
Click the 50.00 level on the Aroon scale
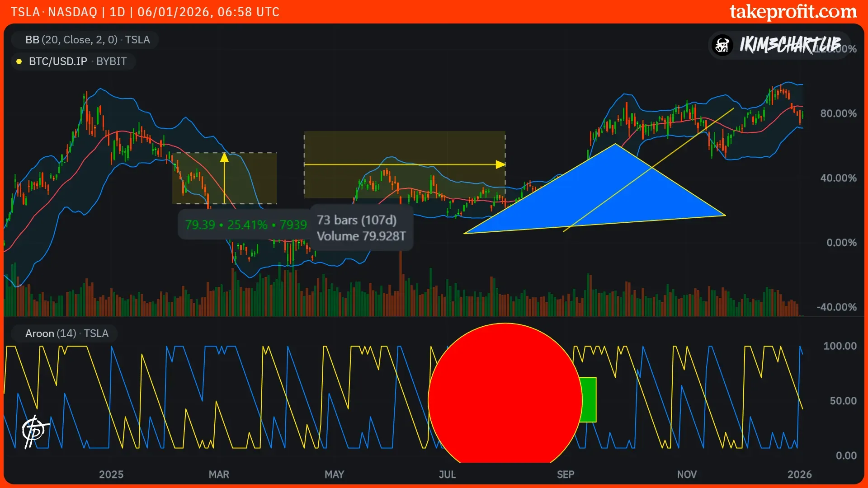(x=843, y=401)
